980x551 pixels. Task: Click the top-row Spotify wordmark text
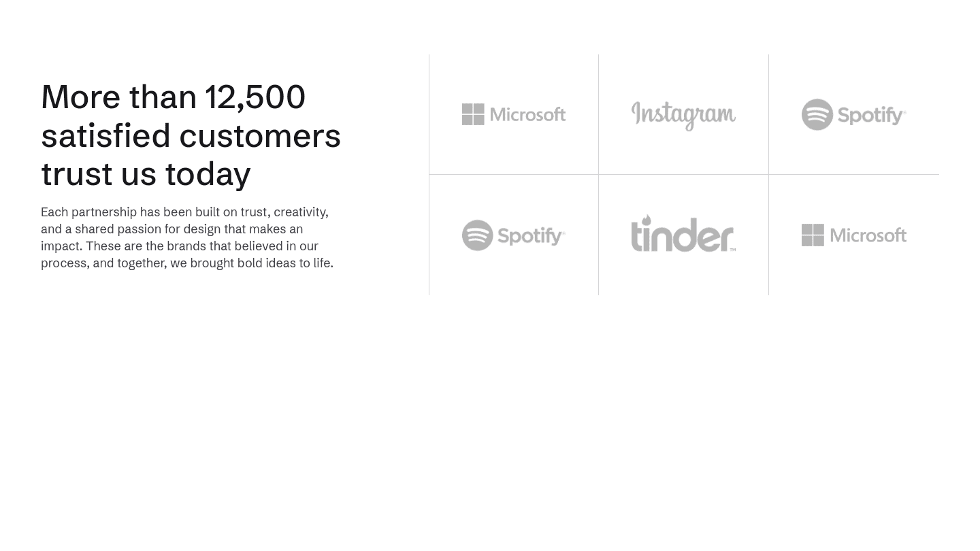click(871, 115)
